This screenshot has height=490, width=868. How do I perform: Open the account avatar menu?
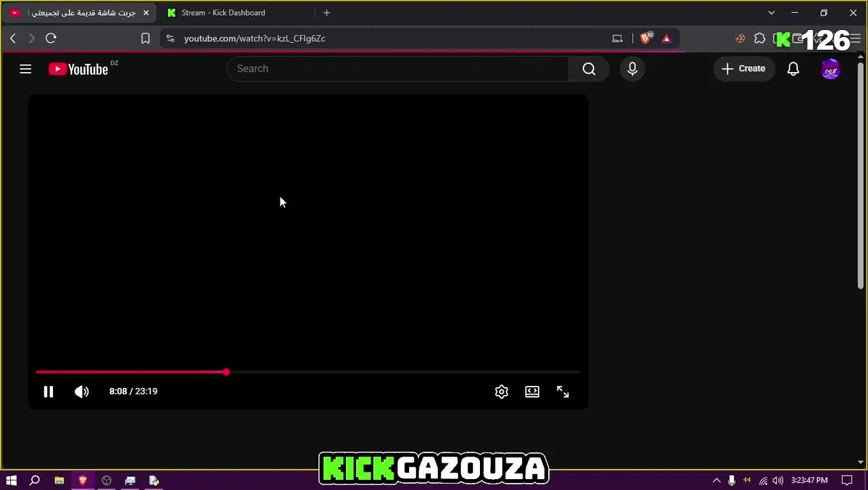831,69
